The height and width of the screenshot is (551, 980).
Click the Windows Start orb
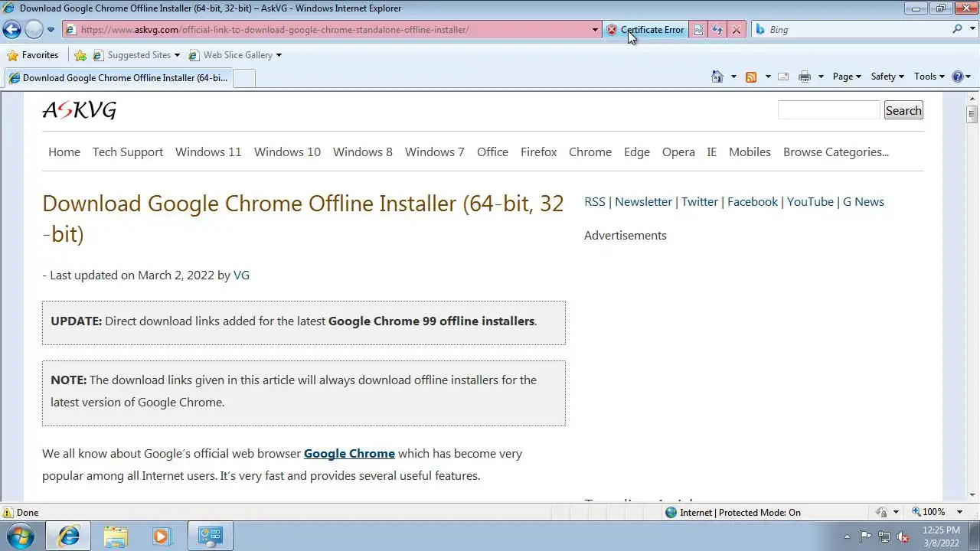21,536
